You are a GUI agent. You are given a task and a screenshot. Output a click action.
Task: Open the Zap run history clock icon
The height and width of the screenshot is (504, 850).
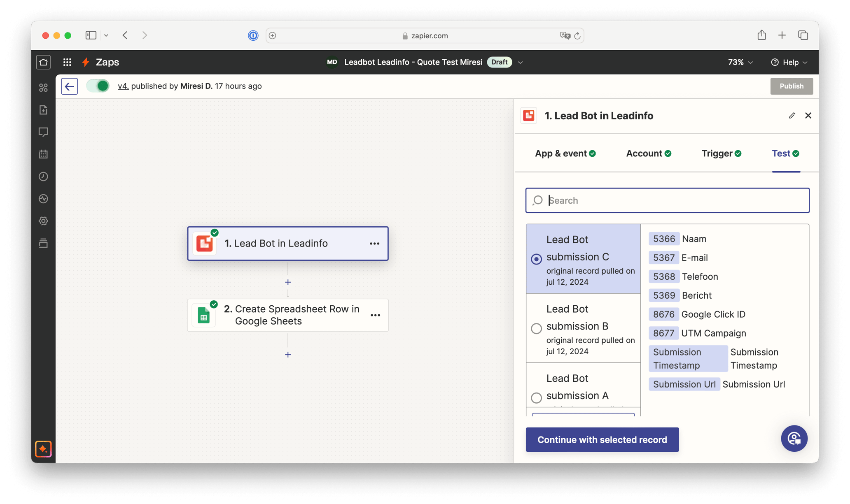tap(43, 177)
